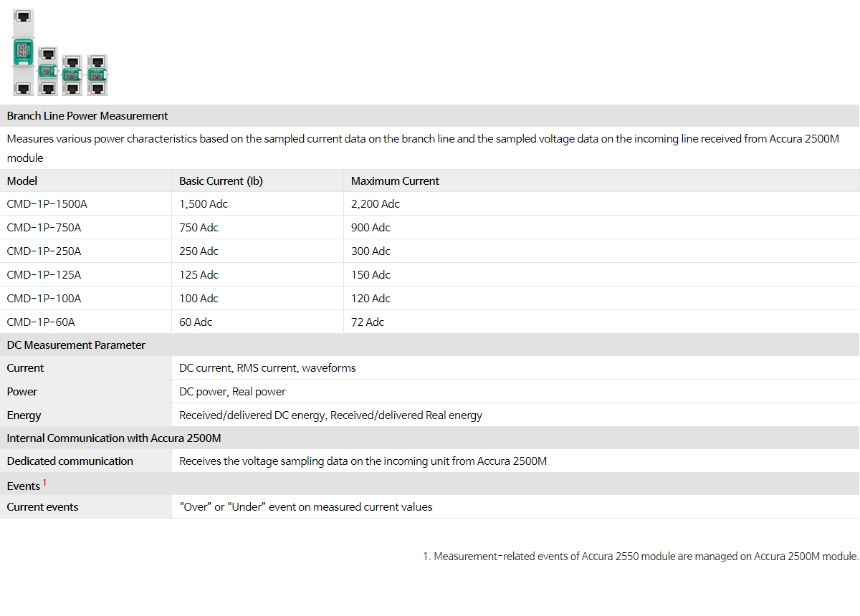Click the "2,200 Adc" maximum current value

point(376,204)
